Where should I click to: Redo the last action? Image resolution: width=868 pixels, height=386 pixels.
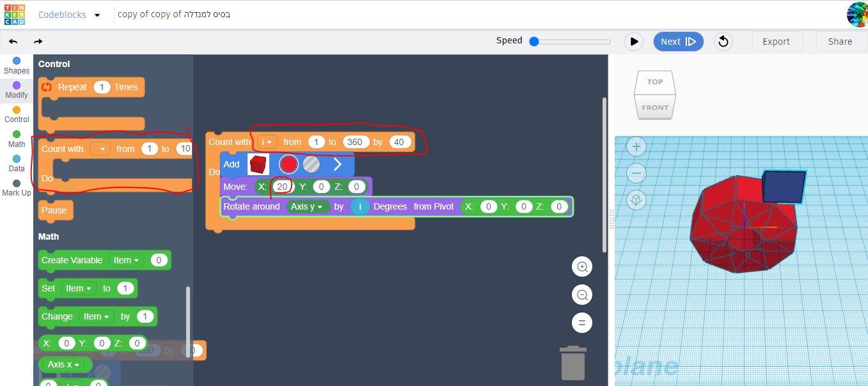pyautogui.click(x=38, y=42)
